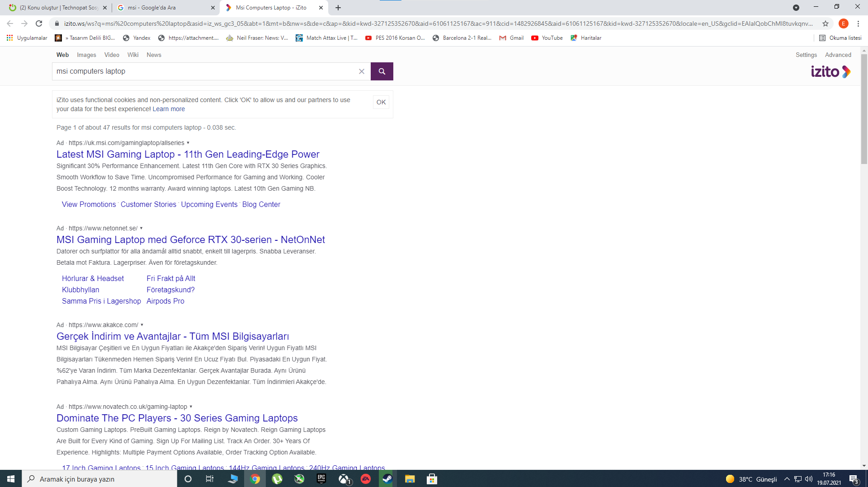
Task: Expand the novatech.co.uk ad URL dropdown arrow
Action: [191, 407]
